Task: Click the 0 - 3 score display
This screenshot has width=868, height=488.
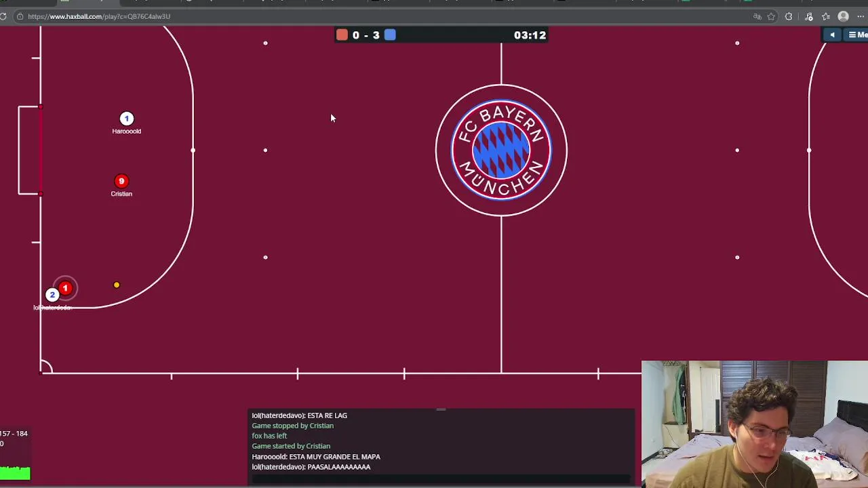Action: click(366, 35)
